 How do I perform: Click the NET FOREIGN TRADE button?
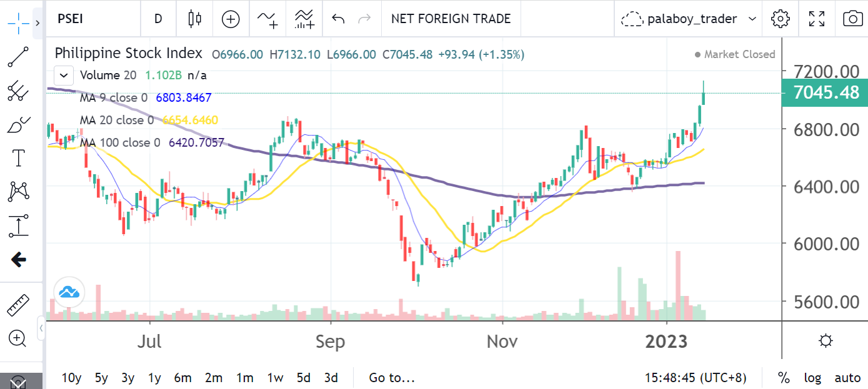click(451, 19)
